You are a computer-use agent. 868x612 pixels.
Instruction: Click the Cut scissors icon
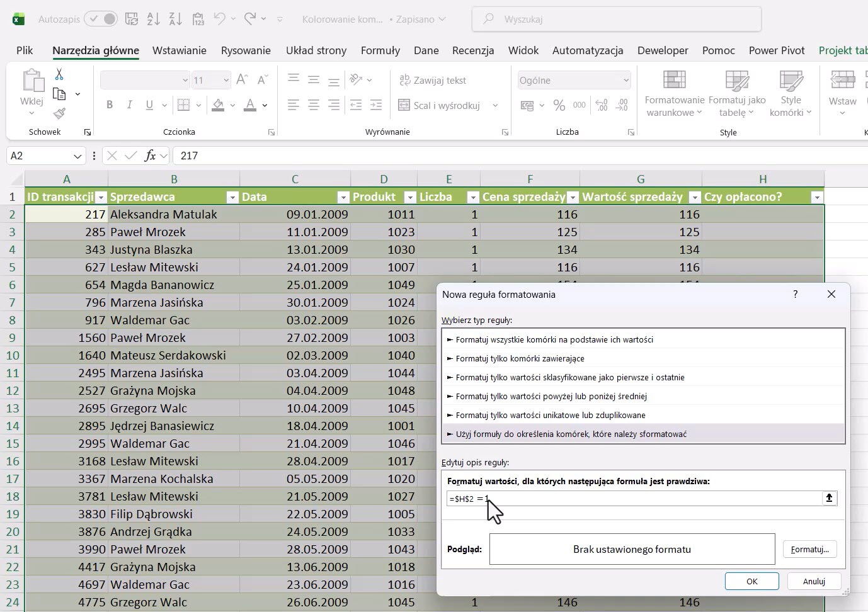(59, 74)
